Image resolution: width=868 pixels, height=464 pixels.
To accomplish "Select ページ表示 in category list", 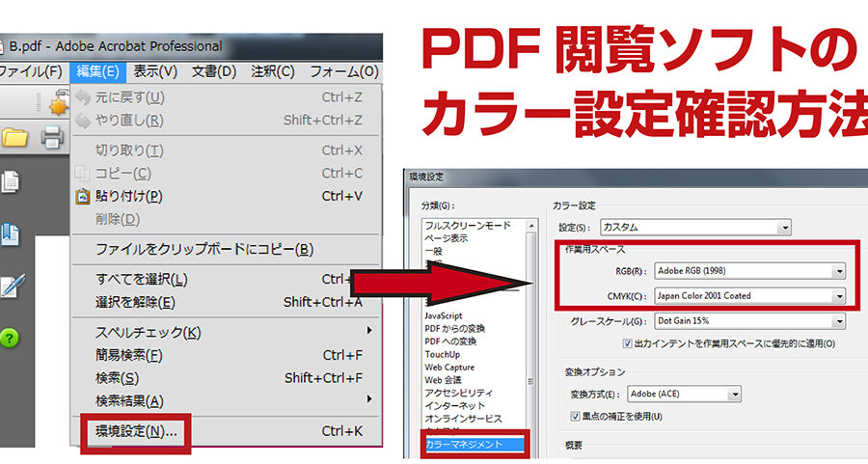I will coord(447,238).
